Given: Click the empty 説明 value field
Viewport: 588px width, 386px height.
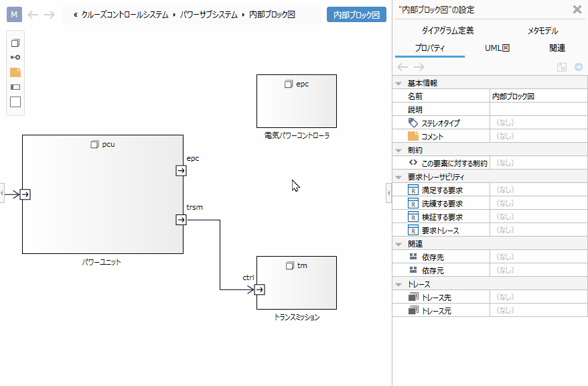Looking at the screenshot, I should [538, 110].
